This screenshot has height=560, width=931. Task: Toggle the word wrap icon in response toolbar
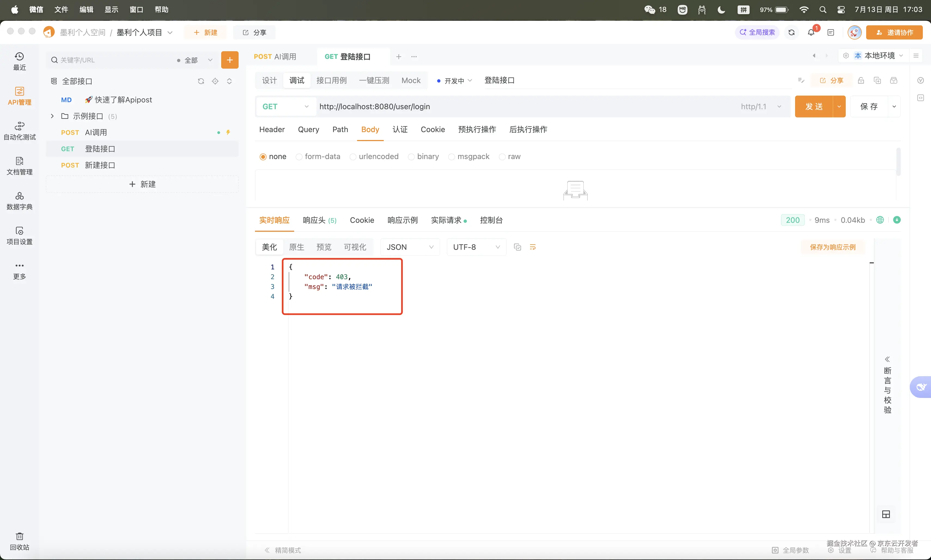(533, 247)
